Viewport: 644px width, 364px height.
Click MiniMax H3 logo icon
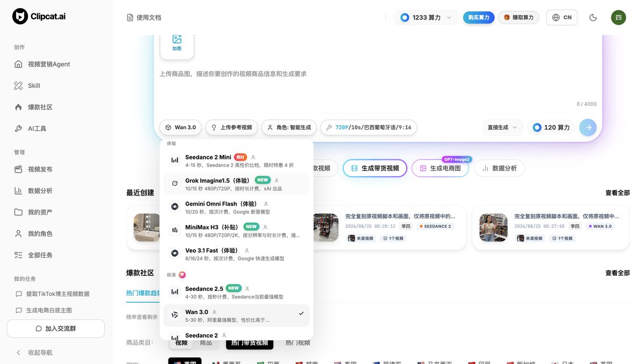175,230
